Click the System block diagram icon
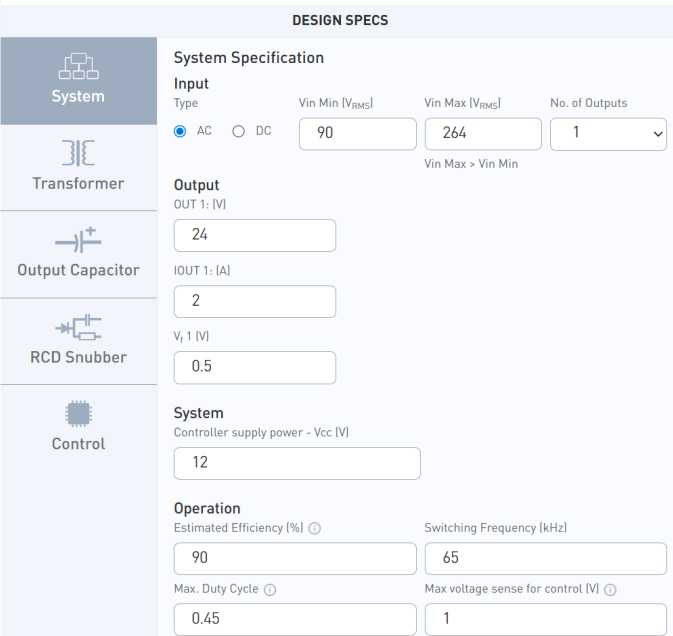 [x=78, y=65]
